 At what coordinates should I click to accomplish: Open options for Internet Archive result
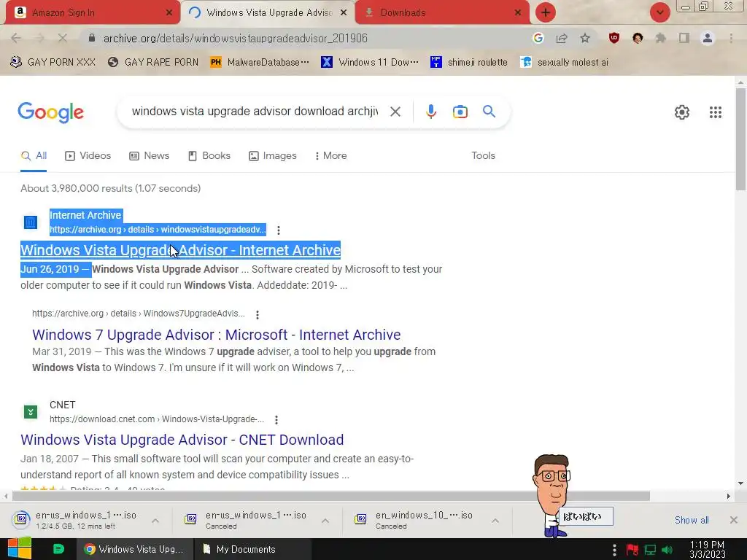tap(278, 230)
